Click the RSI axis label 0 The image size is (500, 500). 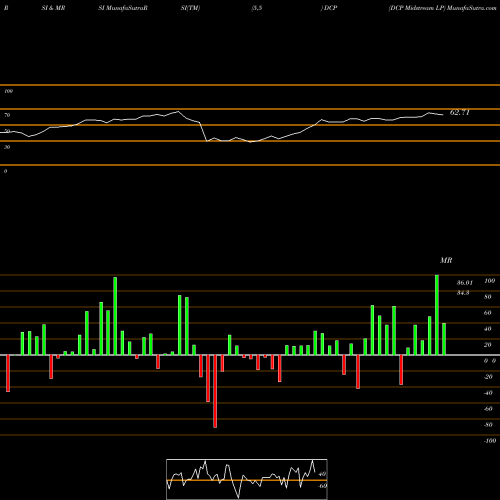point(5,171)
